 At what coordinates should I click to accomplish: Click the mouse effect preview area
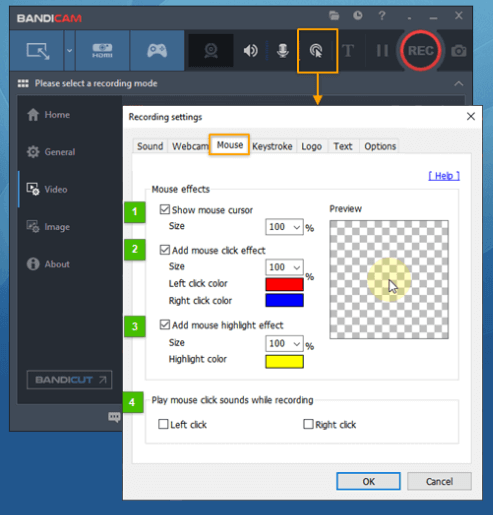point(389,279)
